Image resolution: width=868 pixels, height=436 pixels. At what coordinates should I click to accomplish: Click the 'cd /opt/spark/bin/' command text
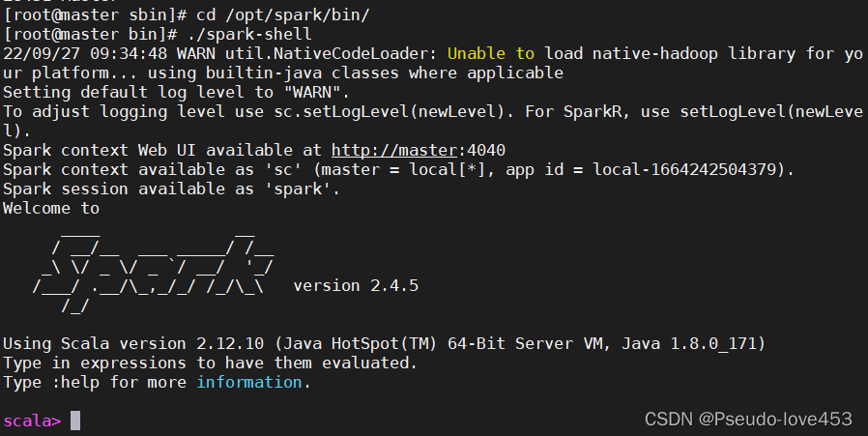point(283,15)
